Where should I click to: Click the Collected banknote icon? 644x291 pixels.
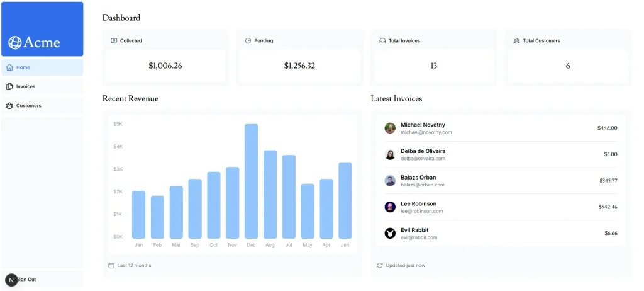click(114, 41)
